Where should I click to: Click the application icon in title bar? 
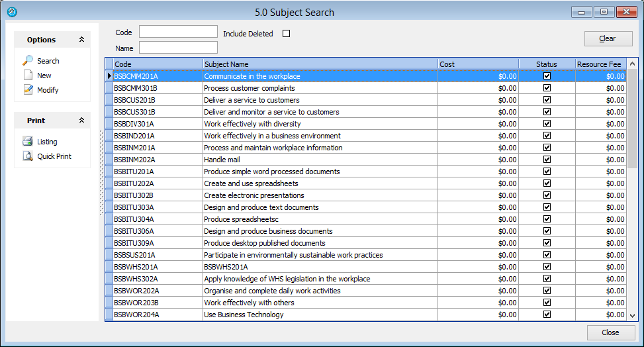click(11, 12)
